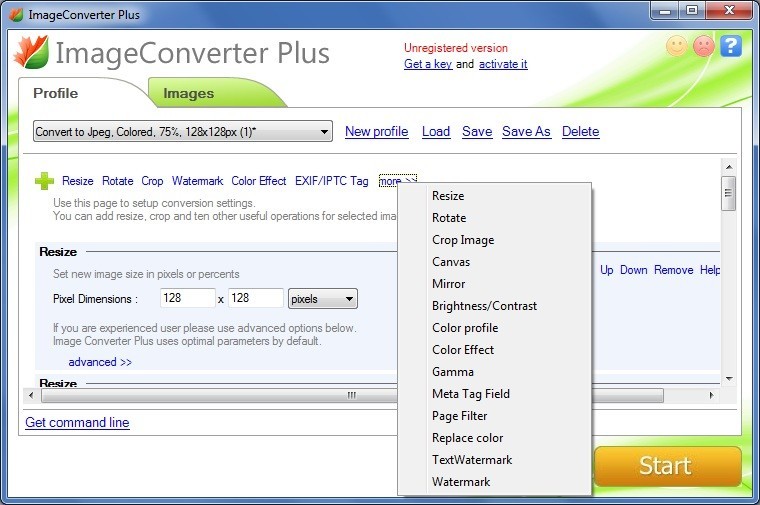The height and width of the screenshot is (505, 760).
Task: Choose Meta Tag Field menu entry
Action: (494, 394)
